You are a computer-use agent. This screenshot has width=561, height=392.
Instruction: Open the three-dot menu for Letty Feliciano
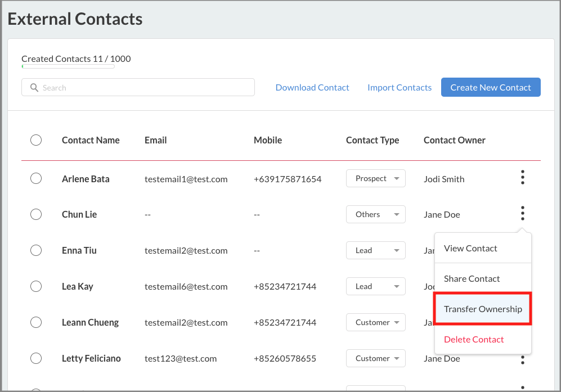(523, 359)
